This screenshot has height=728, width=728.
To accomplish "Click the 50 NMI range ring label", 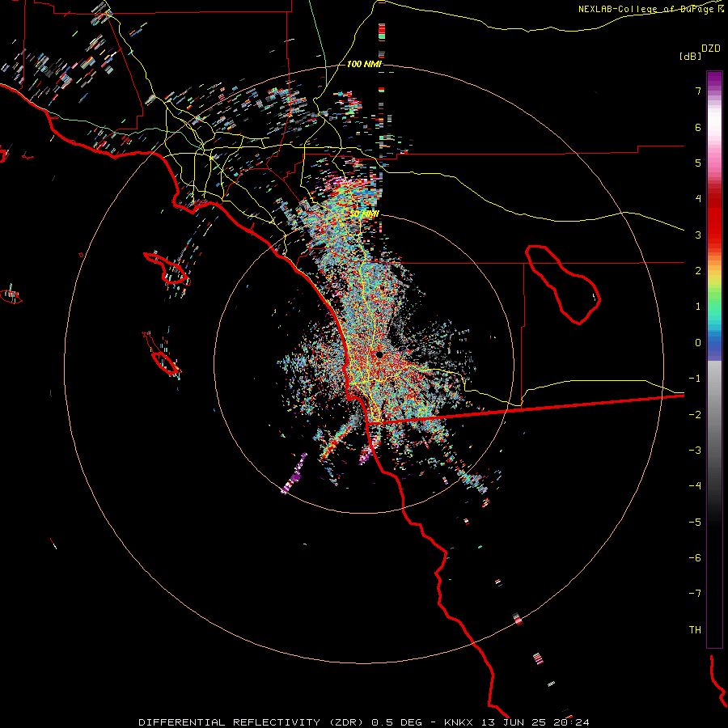I will tap(365, 214).
